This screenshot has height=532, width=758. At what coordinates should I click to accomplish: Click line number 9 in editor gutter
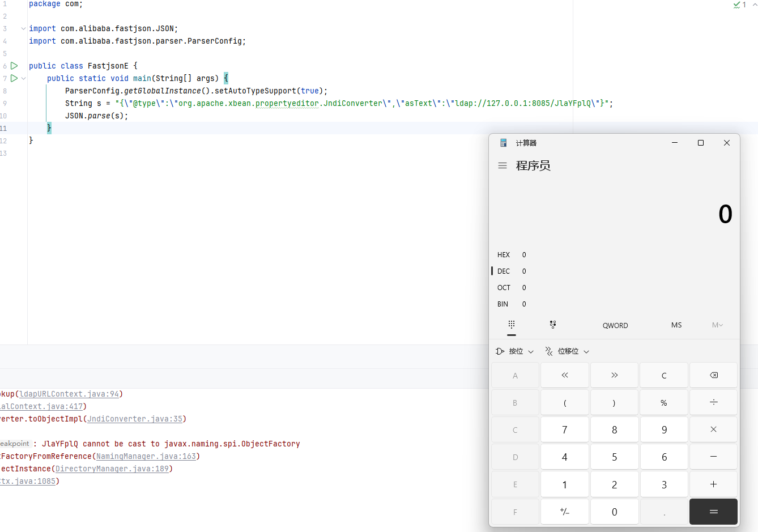5,103
